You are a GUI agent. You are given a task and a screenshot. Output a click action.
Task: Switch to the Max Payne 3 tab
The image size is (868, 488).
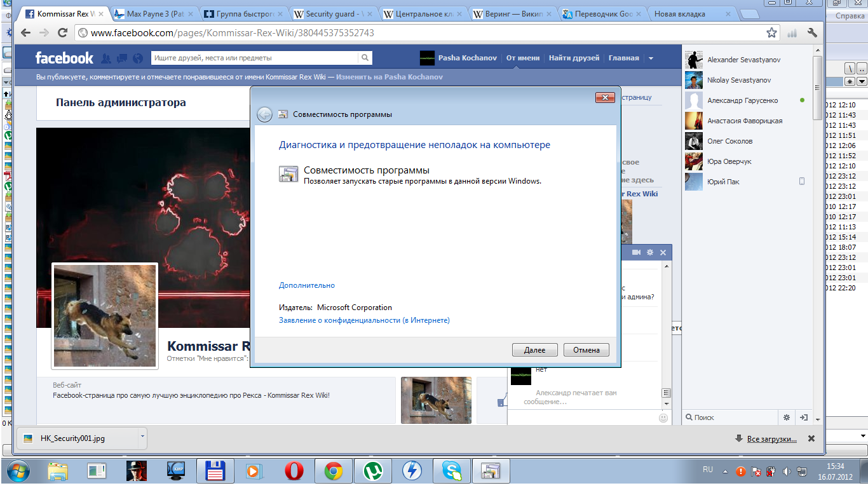tap(155, 14)
